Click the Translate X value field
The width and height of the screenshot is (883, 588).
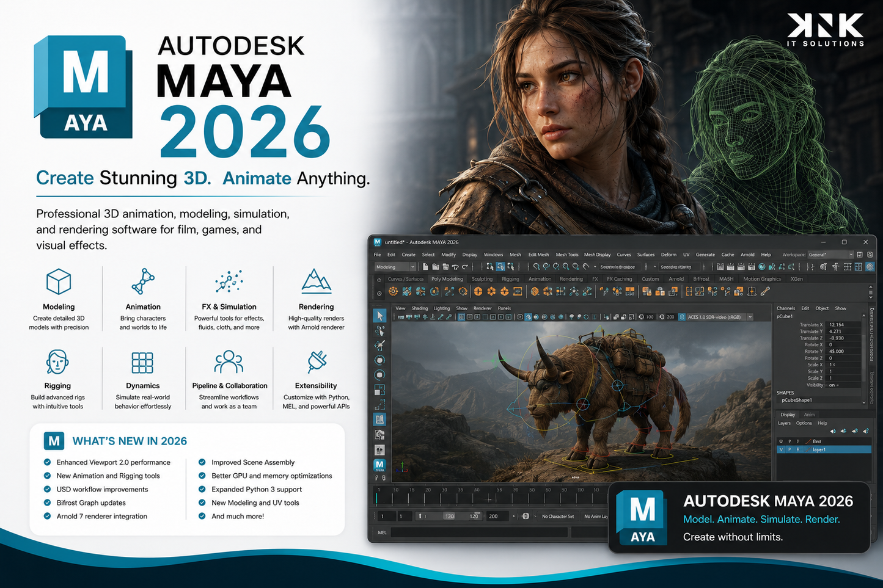(x=844, y=325)
